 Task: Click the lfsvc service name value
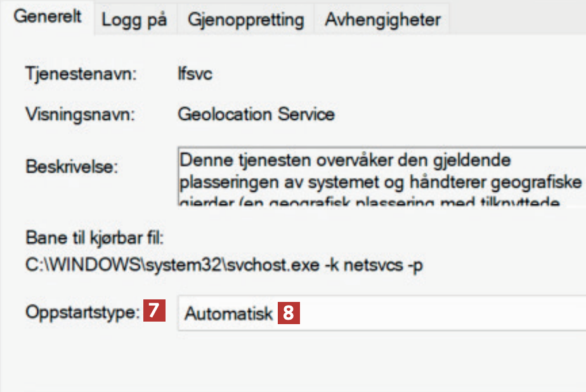(195, 74)
